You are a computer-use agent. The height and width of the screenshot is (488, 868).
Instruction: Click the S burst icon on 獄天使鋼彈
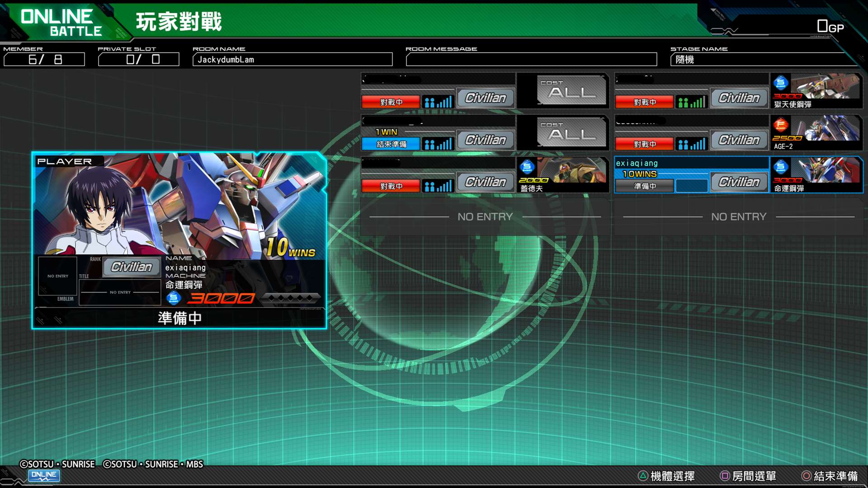pyautogui.click(x=781, y=83)
